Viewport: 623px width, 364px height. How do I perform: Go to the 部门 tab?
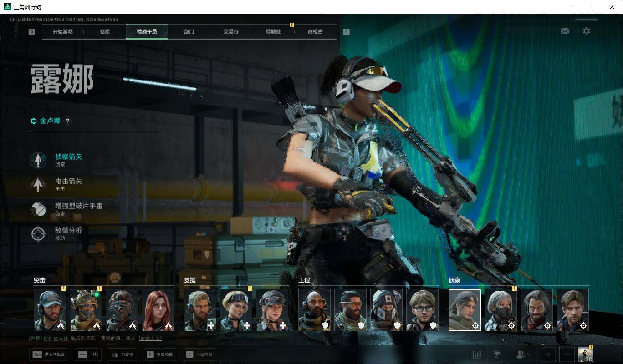189,32
